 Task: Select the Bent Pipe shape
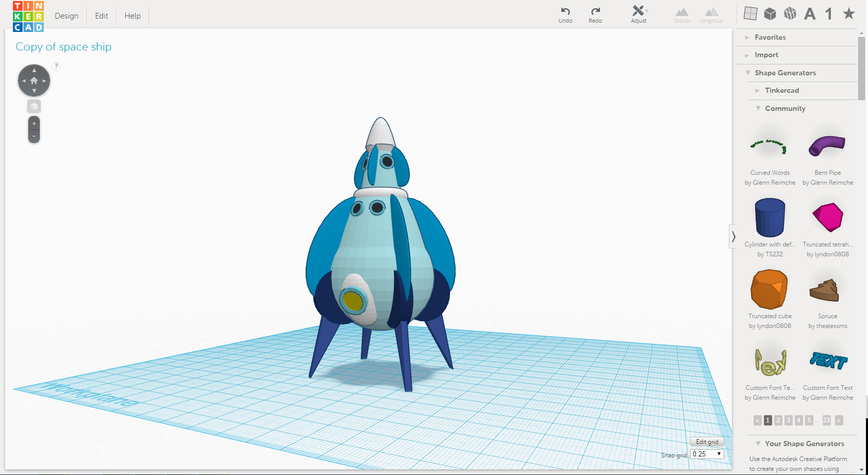(827, 146)
